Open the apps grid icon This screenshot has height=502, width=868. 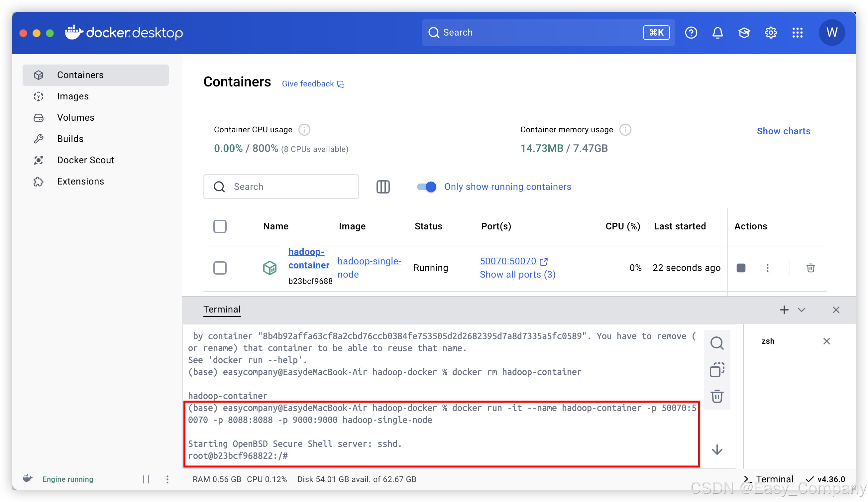(x=797, y=32)
